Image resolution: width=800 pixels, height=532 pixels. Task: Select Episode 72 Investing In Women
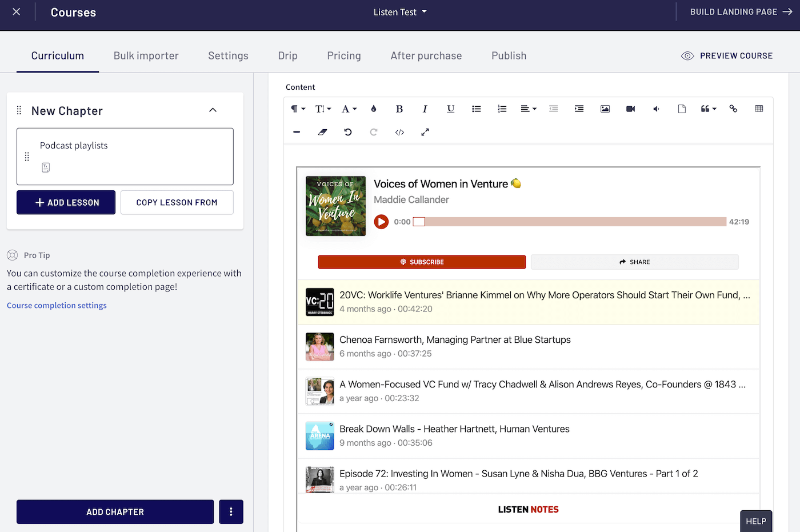pos(529,476)
